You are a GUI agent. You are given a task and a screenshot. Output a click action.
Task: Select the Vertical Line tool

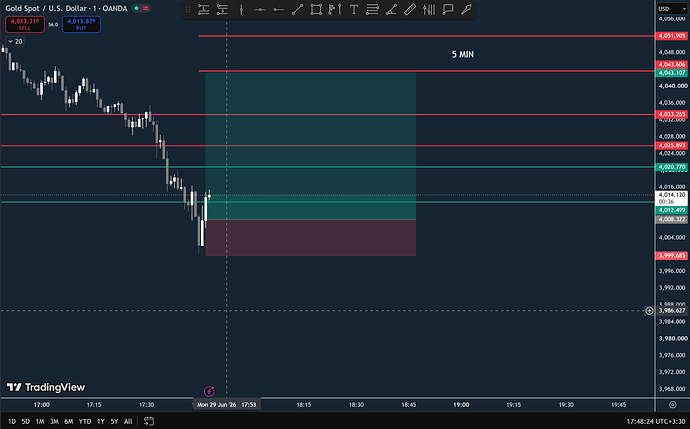tap(241, 9)
